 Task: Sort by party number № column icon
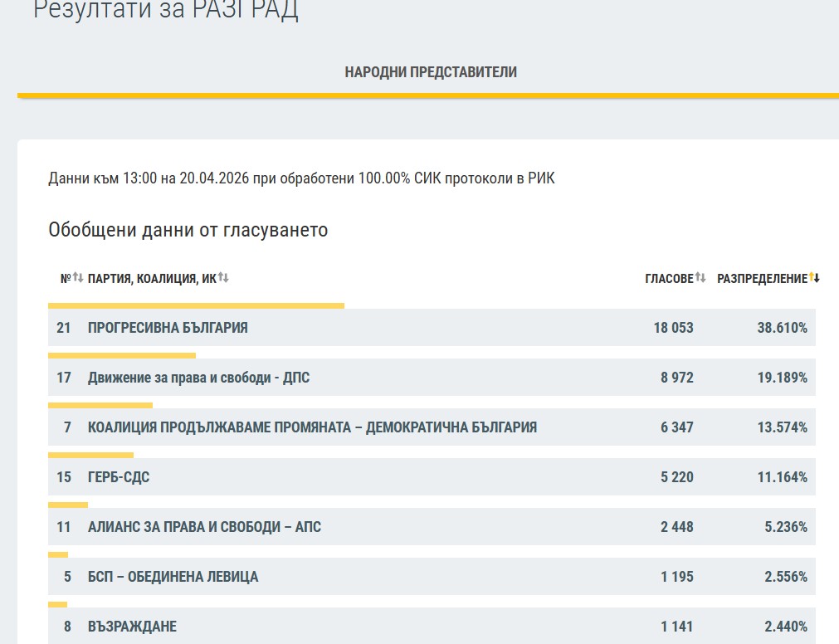pos(77,278)
